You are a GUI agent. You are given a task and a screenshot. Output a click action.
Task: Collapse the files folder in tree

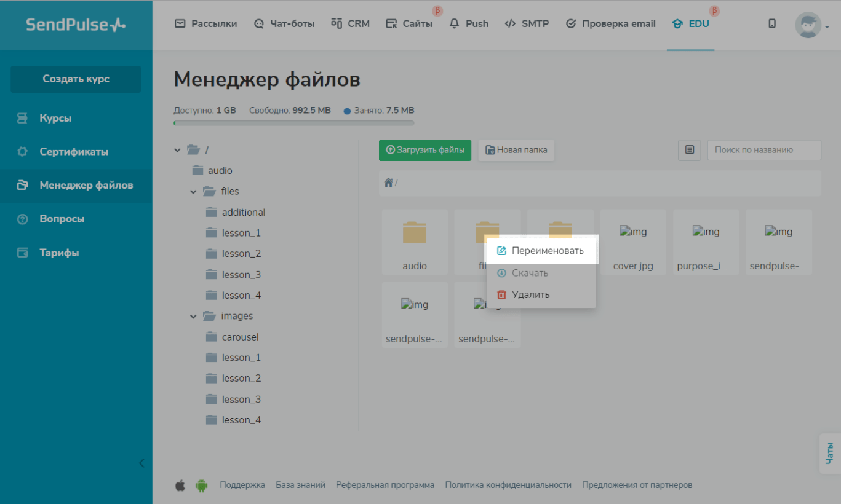click(193, 192)
